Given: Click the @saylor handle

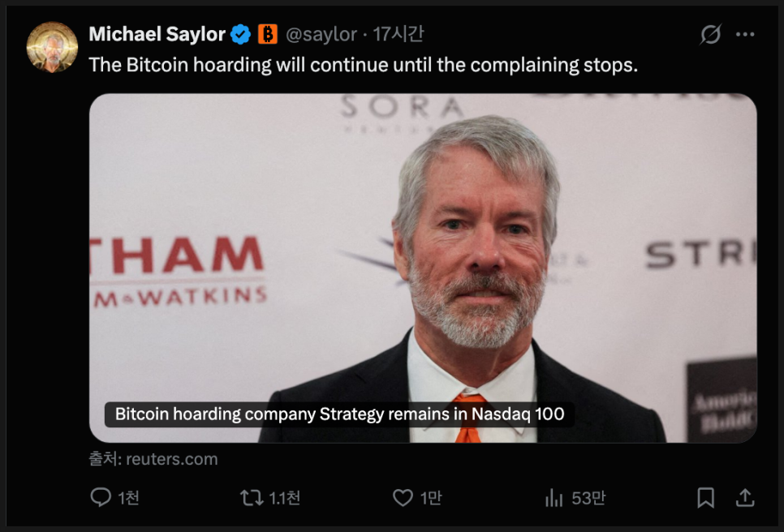Looking at the screenshot, I should click(x=321, y=34).
